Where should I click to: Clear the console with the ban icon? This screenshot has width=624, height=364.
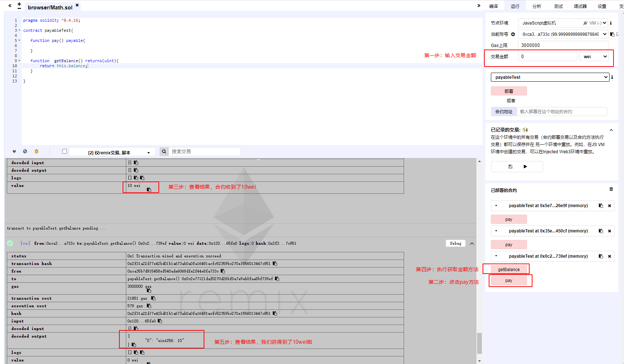pos(25,151)
